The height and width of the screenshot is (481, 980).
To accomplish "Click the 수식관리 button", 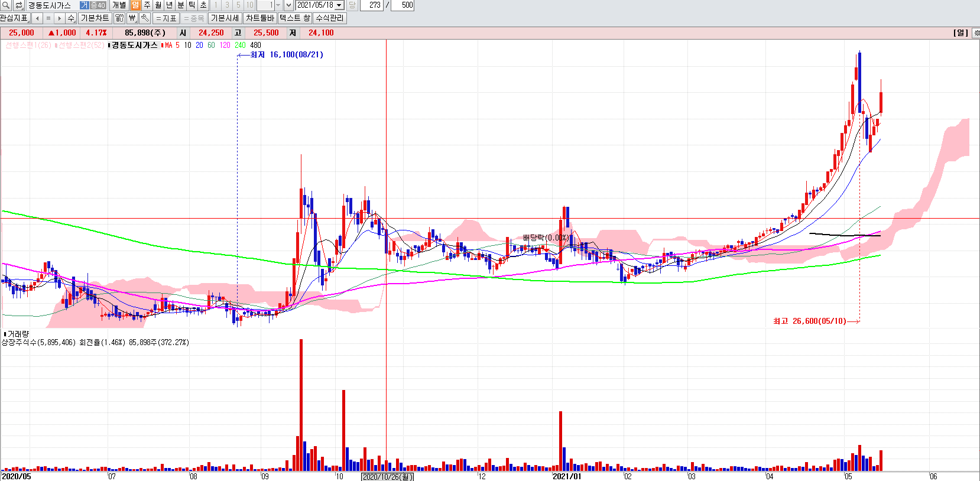I will pos(330,18).
